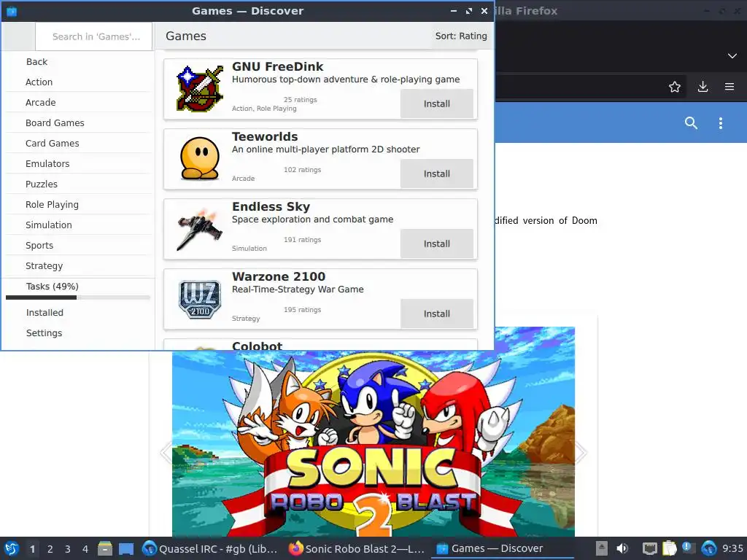Expand the Firefox tab list chevron
747x560 pixels.
click(732, 56)
